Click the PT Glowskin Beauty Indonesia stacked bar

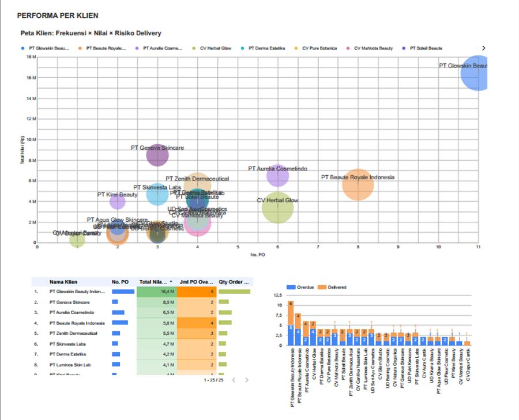pos(291,323)
